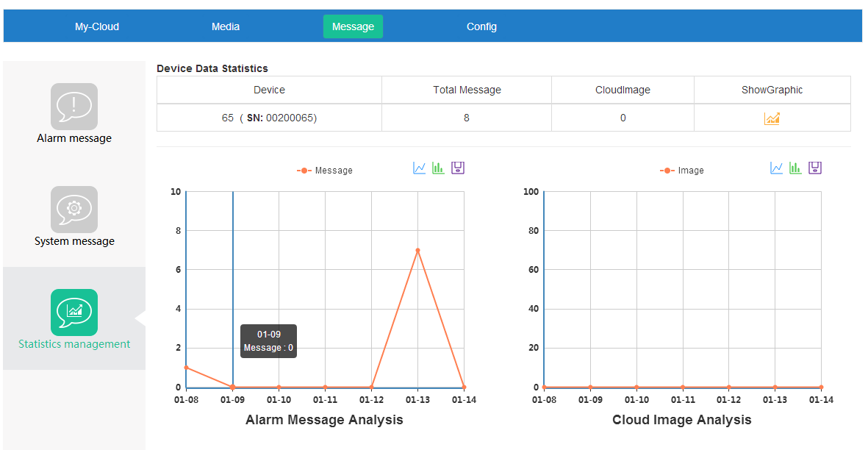Go to the Media tab

[226, 26]
